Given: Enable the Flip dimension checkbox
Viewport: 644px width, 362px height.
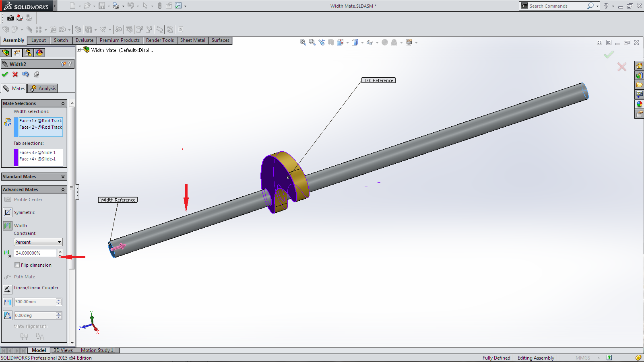Looking at the screenshot, I should coord(17,265).
